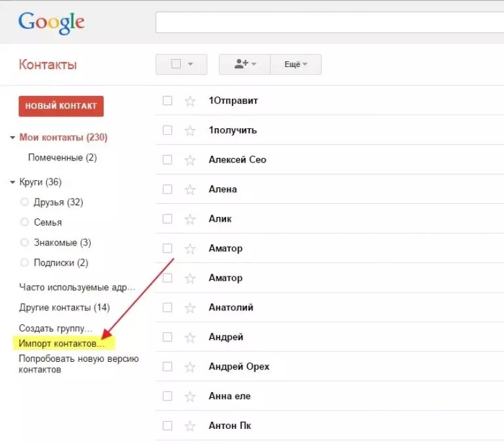
Task: Star the Анатолий contact
Action: click(190, 308)
